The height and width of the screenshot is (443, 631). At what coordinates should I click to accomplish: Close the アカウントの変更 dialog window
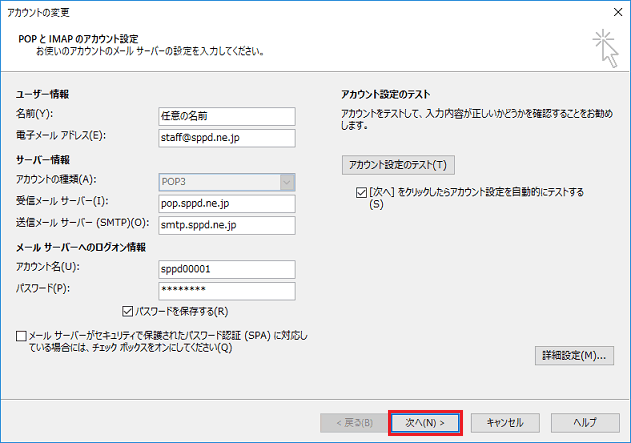(x=612, y=10)
